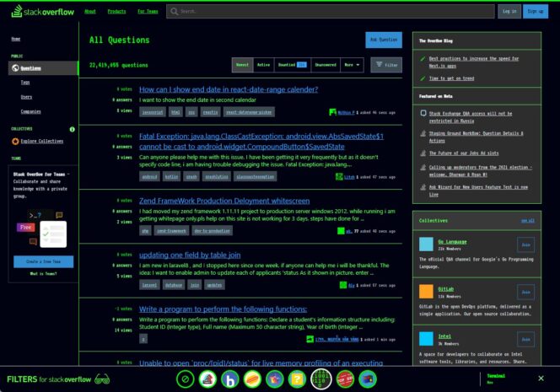560x392 pixels.
Task: Open 'Write a program to perform the following functions' question
Action: click(223, 309)
